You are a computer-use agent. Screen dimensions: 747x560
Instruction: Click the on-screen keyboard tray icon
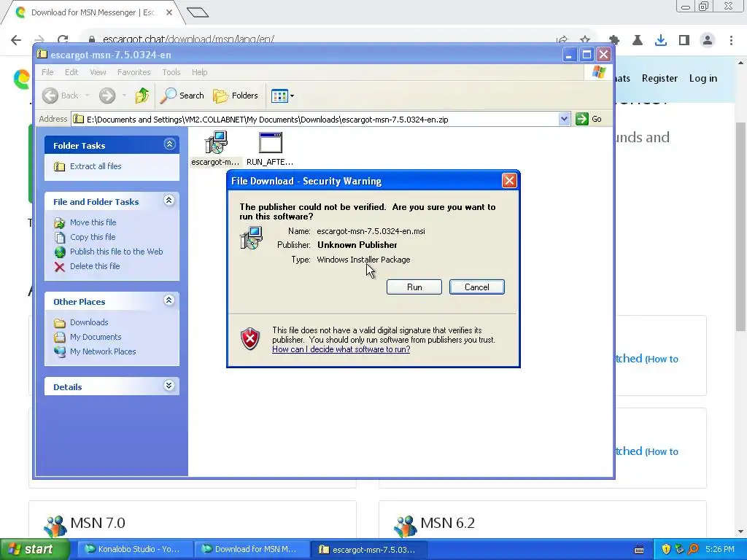[x=639, y=550]
